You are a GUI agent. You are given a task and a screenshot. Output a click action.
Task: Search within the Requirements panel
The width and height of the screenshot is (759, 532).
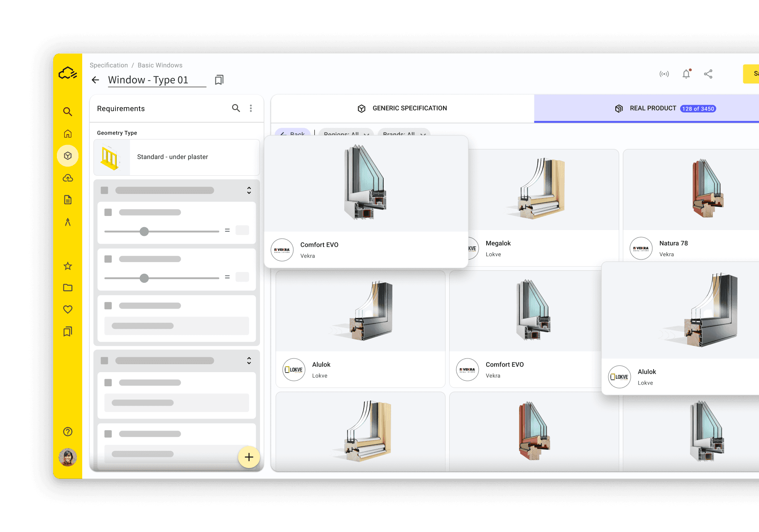coord(236,108)
